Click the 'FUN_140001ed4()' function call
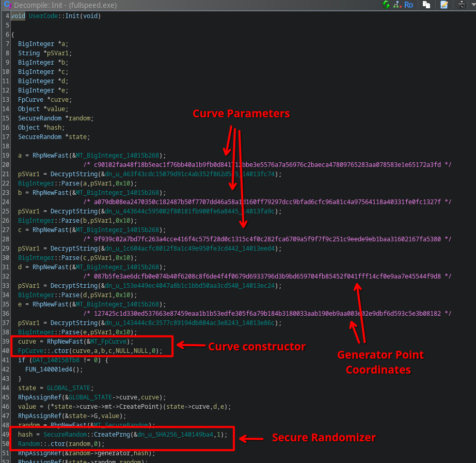 [x=54, y=369]
